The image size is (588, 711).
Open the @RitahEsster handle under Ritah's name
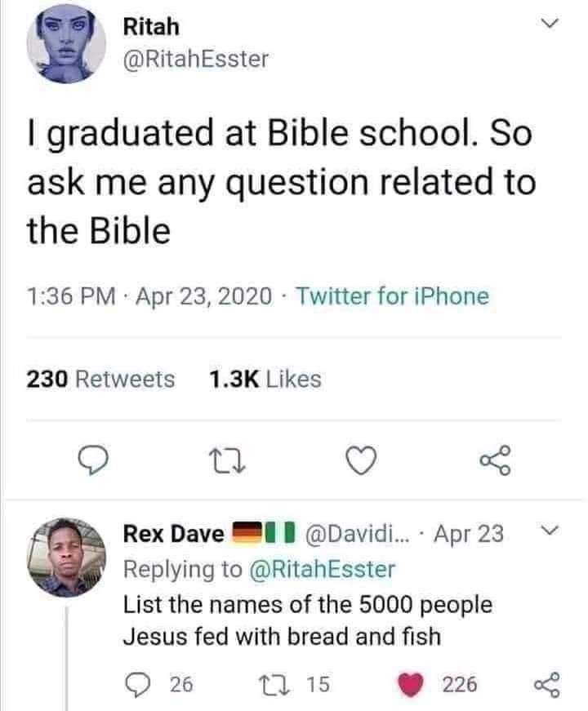click(x=195, y=60)
